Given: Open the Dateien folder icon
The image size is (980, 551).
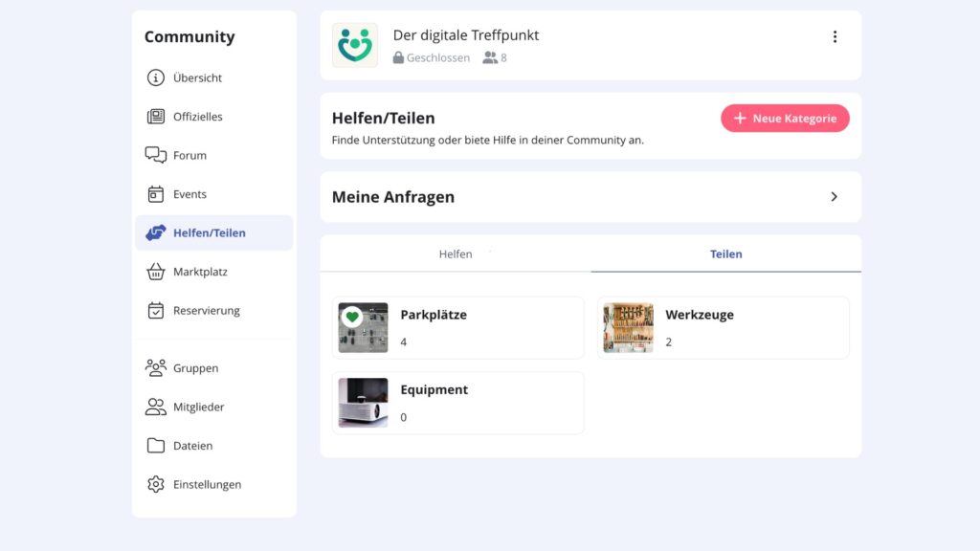Looking at the screenshot, I should (156, 445).
